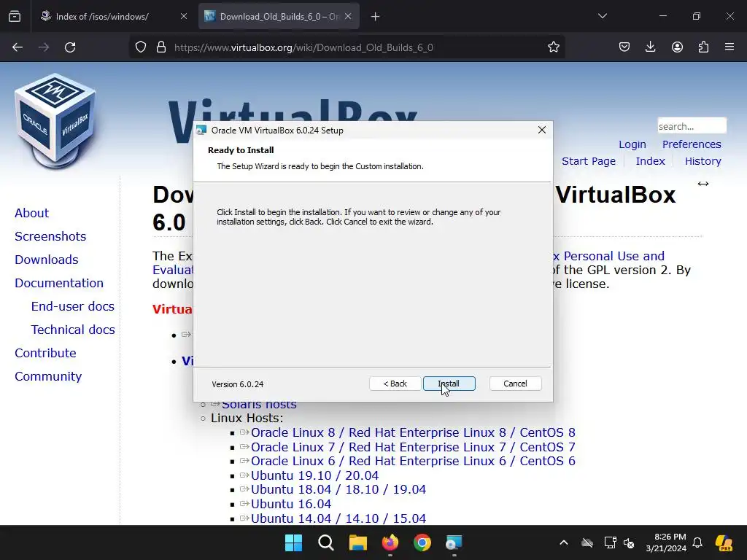The image size is (747, 560).
Task: Reload the current page
Action: coord(70,47)
